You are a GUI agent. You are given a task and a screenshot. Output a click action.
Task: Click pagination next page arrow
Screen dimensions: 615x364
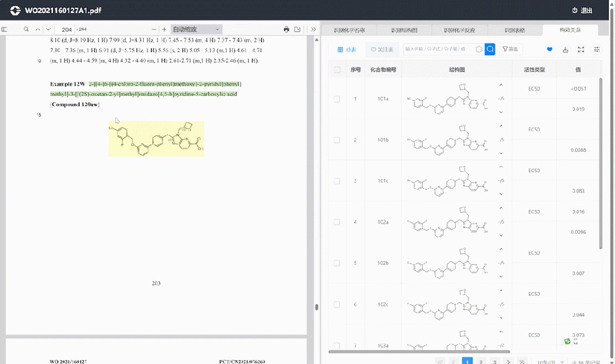click(x=508, y=362)
